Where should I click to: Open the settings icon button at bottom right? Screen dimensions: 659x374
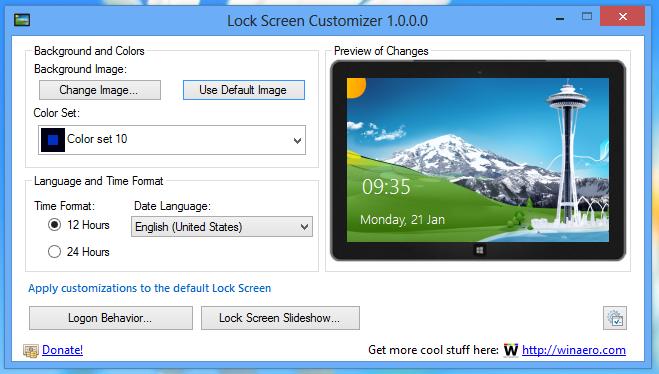(x=615, y=318)
